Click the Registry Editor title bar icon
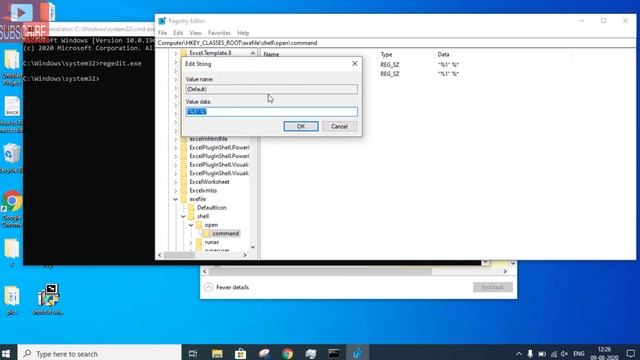This screenshot has height=360, width=640. pos(162,21)
